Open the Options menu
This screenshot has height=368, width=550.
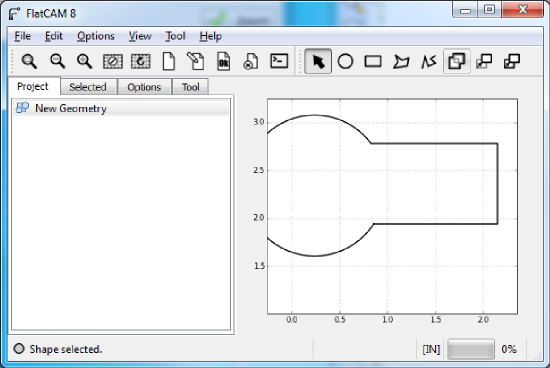coord(96,36)
